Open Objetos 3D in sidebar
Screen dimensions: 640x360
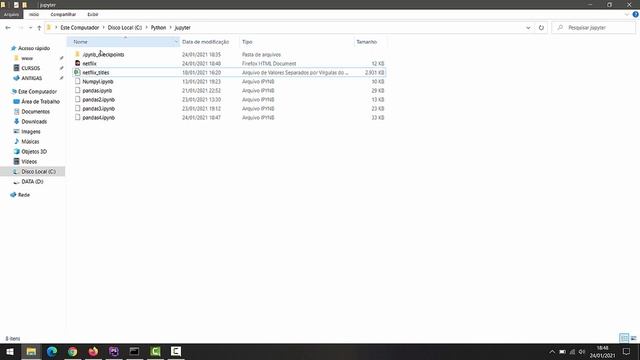[x=34, y=151]
